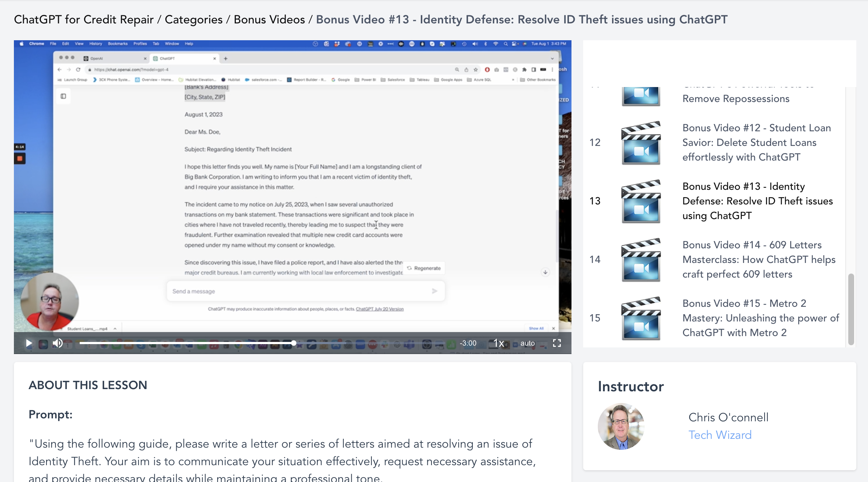Click instructor name Chris O'connell
The height and width of the screenshot is (482, 868).
[728, 417]
